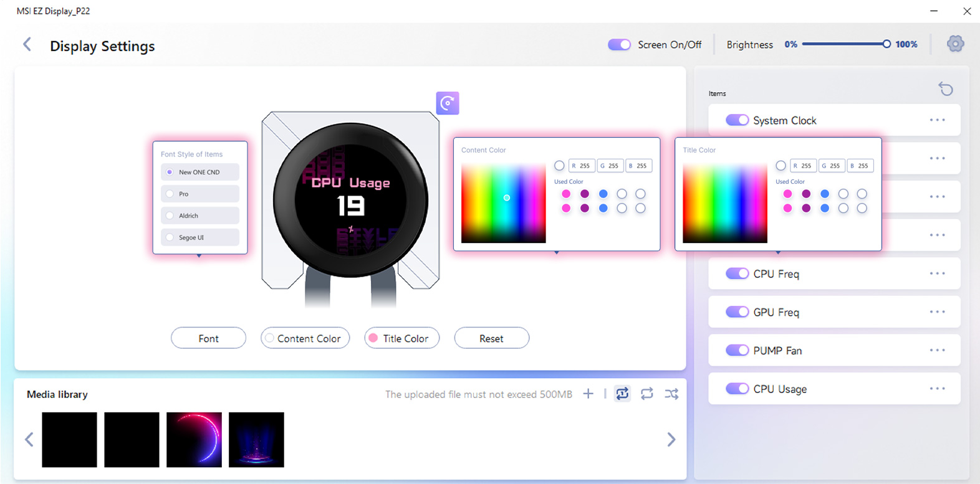Viewport: 980px width, 484px height.
Task: Click the R value field in Content Color
Action: (x=582, y=166)
